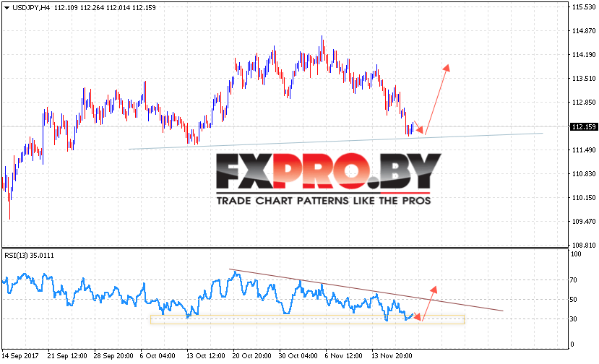Select price axis label 114.870
The image size is (599, 364).
click(584, 31)
